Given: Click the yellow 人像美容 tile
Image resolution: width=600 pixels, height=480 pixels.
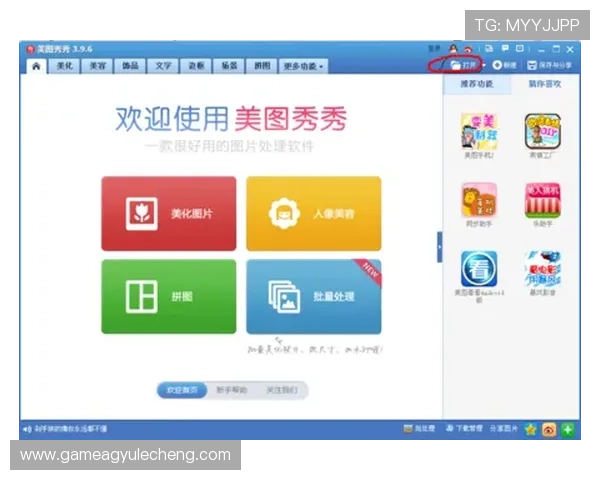Looking at the screenshot, I should pyautogui.click(x=314, y=214).
